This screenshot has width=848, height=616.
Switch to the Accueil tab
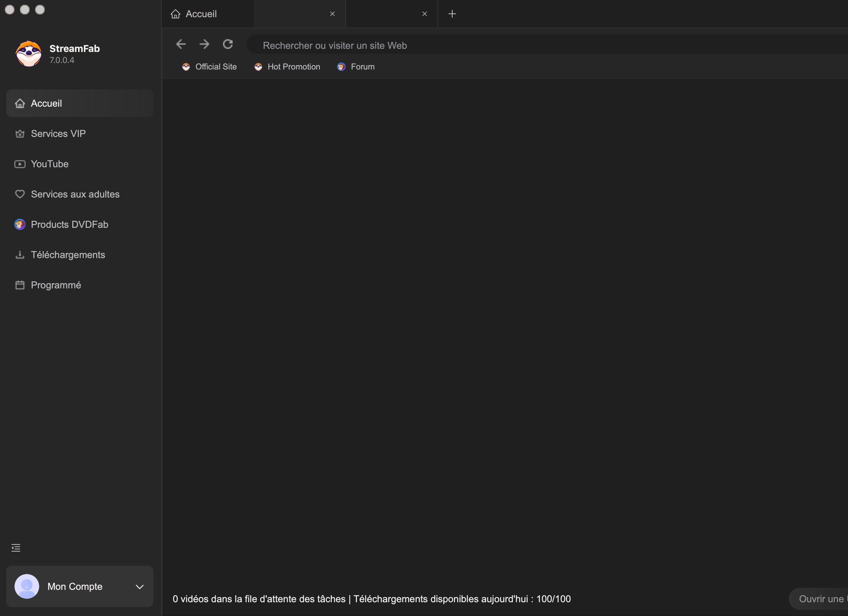pyautogui.click(x=201, y=14)
